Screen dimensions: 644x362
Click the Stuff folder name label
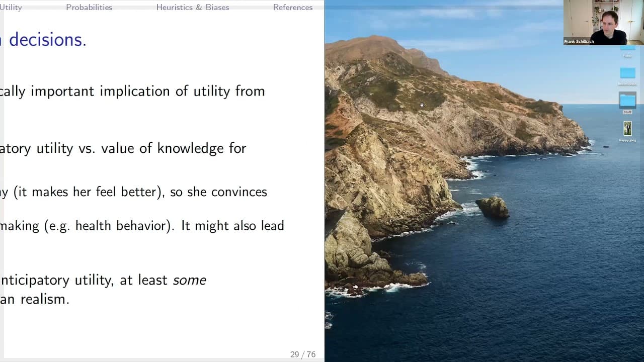click(627, 112)
